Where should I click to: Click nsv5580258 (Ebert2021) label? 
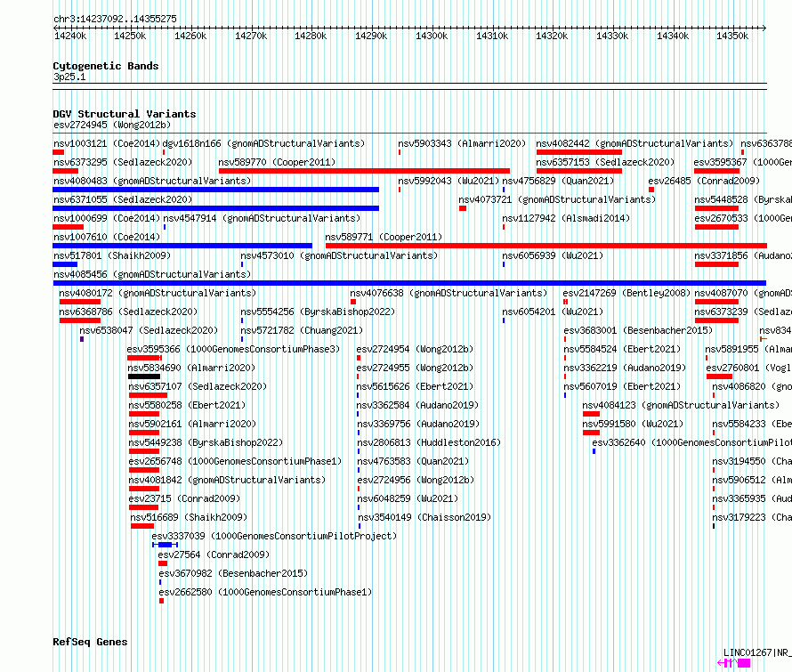tap(187, 405)
